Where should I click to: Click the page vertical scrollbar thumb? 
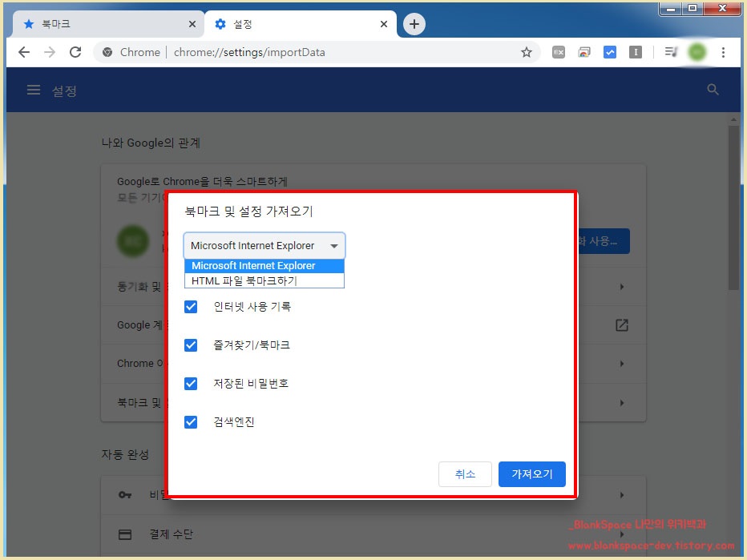tap(733, 207)
